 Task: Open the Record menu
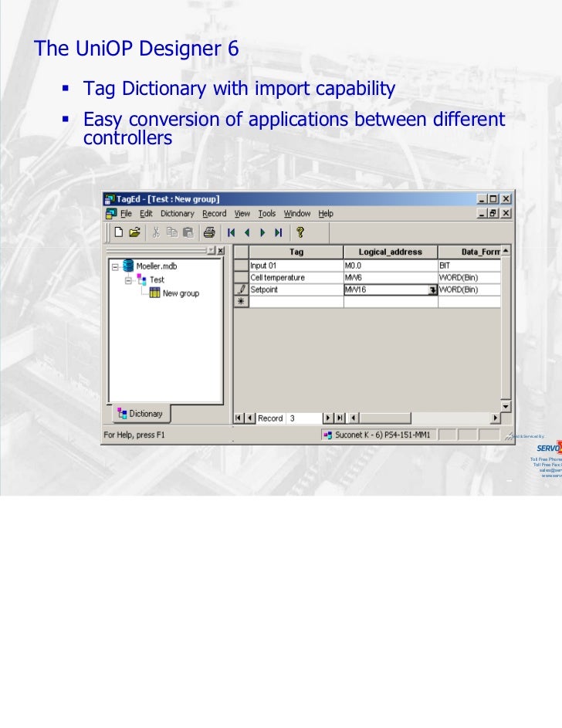point(215,214)
